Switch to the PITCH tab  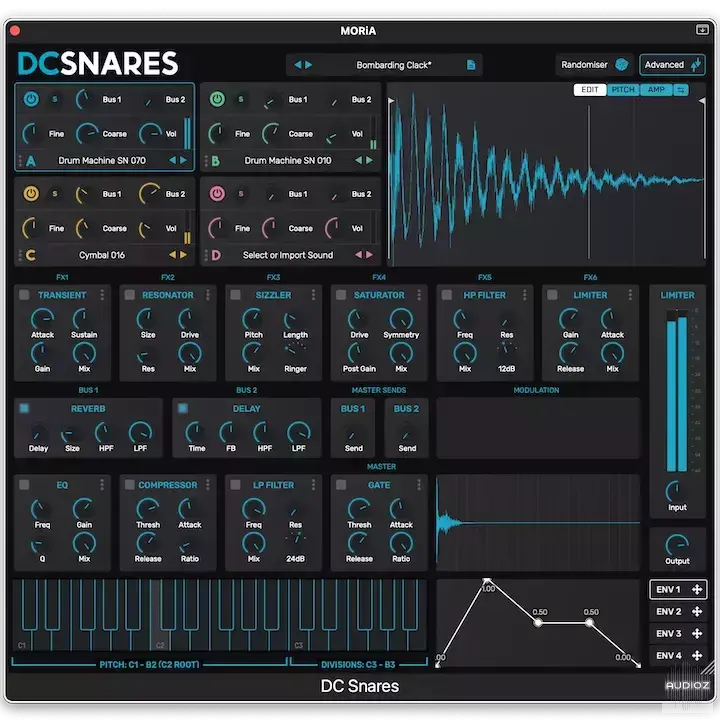[x=623, y=90]
